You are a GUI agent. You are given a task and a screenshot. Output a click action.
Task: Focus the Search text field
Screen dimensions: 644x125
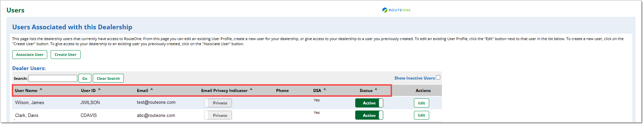(53, 79)
